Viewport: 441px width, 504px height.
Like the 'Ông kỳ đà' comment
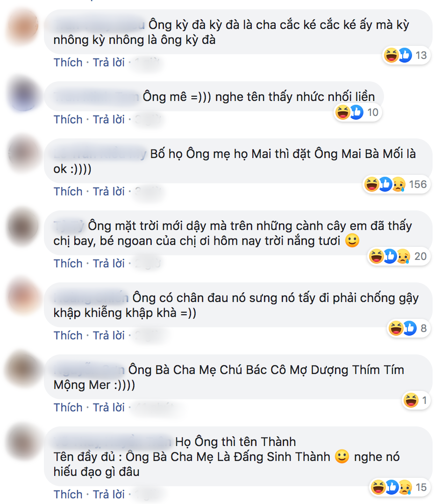[x=68, y=62]
